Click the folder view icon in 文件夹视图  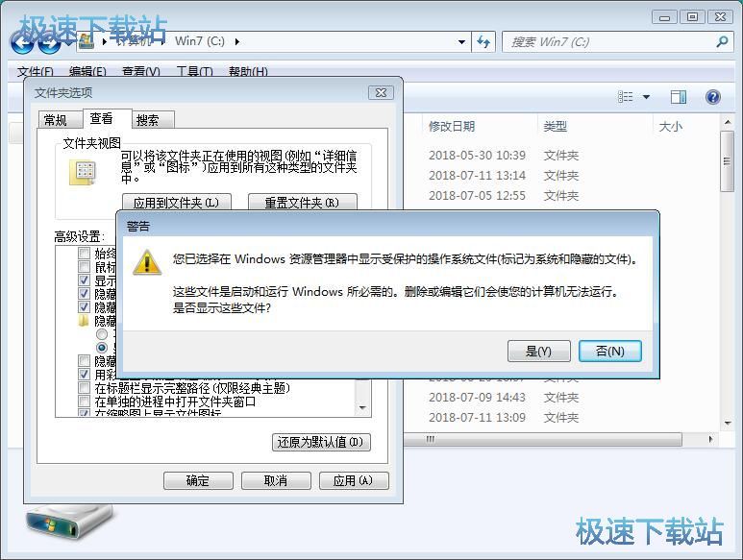[84, 172]
